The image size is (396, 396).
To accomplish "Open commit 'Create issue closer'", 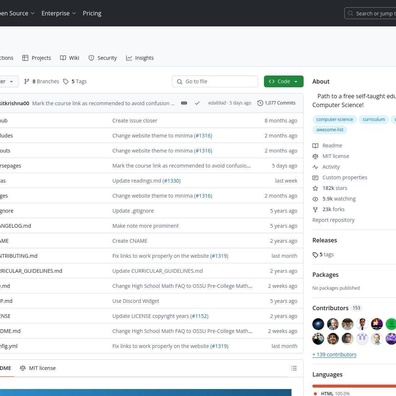I will tap(135, 121).
